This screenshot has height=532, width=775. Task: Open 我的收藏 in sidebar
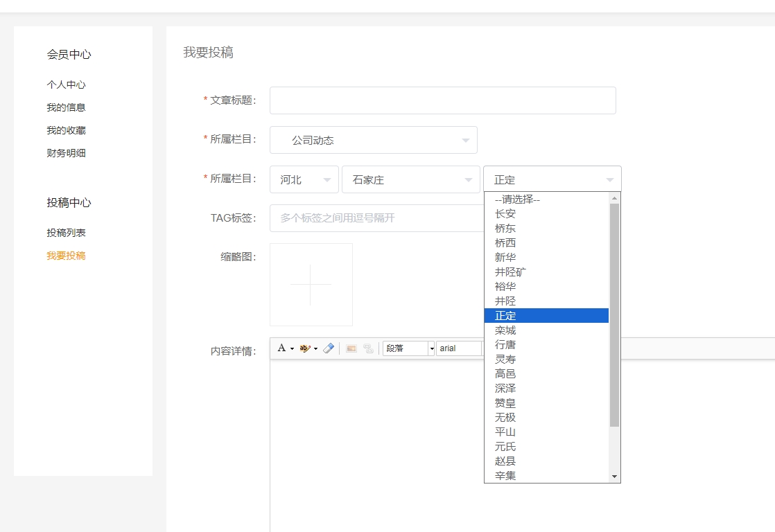tap(67, 130)
